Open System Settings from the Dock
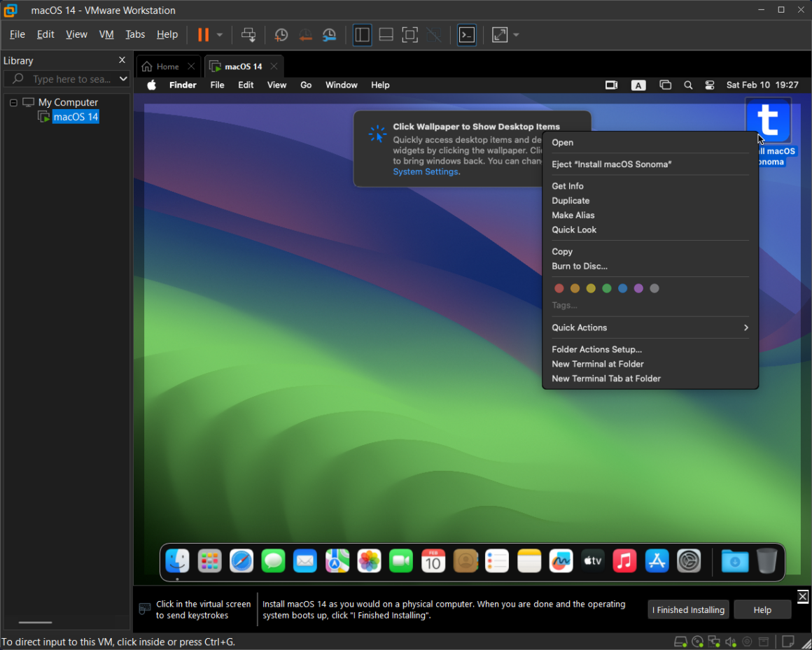This screenshot has height=650, width=812. coord(689,561)
